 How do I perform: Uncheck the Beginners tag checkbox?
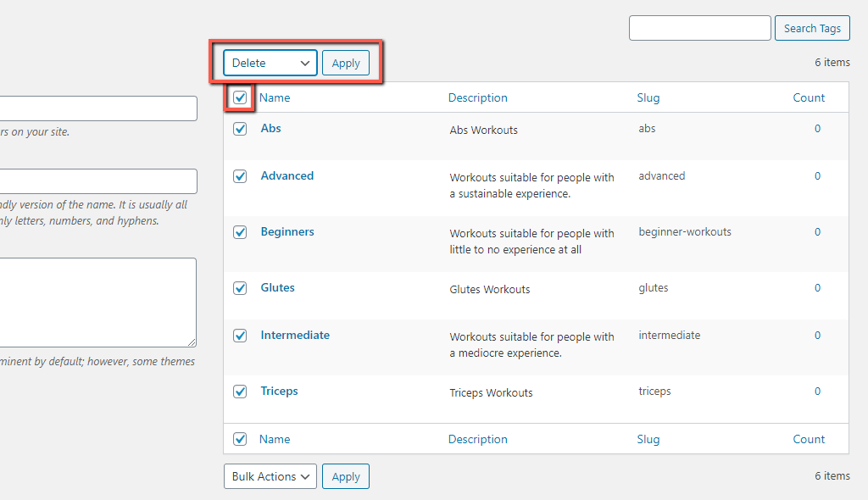click(240, 232)
